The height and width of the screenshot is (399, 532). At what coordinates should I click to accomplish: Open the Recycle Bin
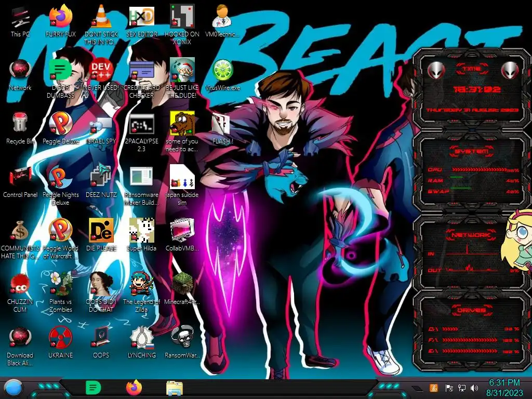point(20,129)
